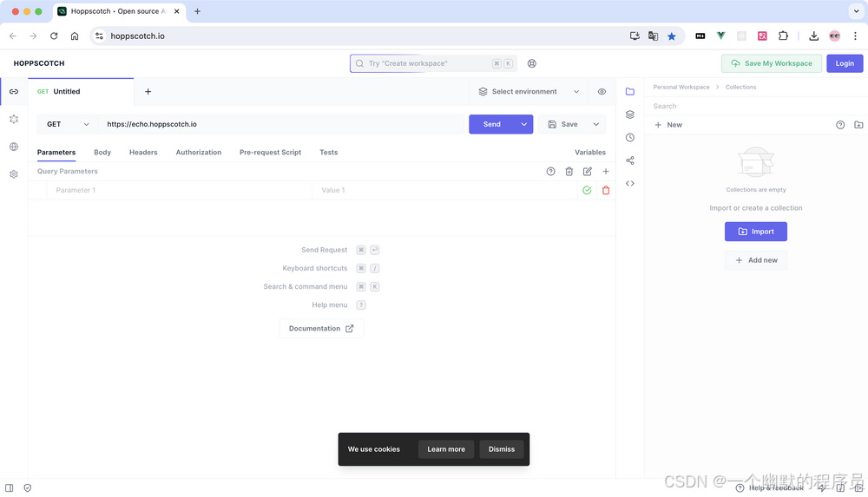868x497 pixels.
Task: Click the shield interceptor icon in footer
Action: (x=28, y=488)
